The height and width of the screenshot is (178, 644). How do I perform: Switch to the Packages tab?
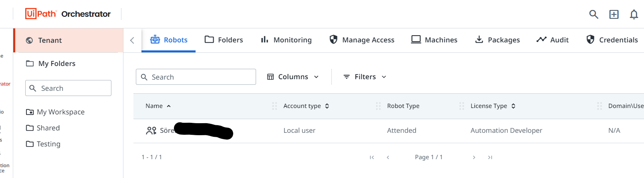[x=497, y=40]
